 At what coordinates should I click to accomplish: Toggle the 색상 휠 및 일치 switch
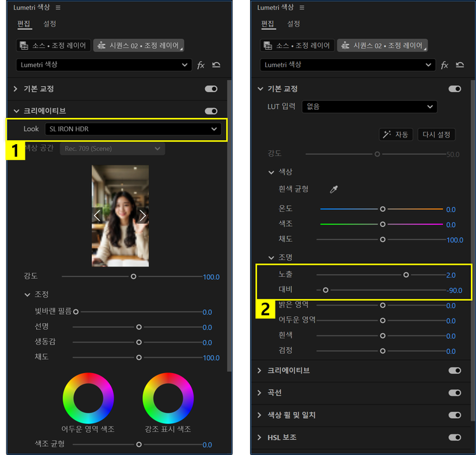click(x=455, y=415)
